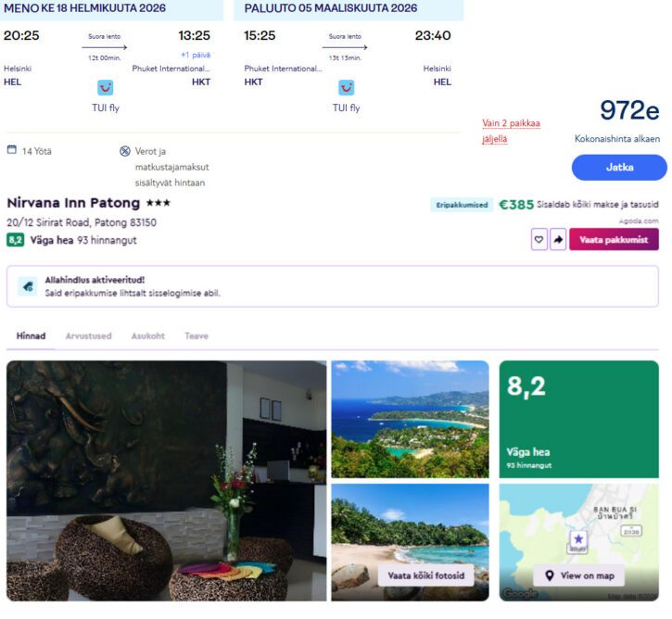Click the taxes included icon
Viewport: 672px width, 619px height.
125,151
